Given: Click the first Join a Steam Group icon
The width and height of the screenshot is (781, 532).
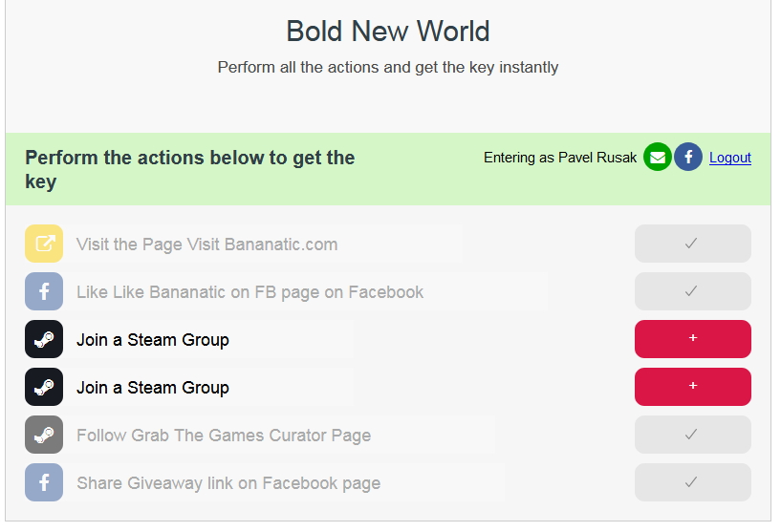Looking at the screenshot, I should [x=44, y=339].
